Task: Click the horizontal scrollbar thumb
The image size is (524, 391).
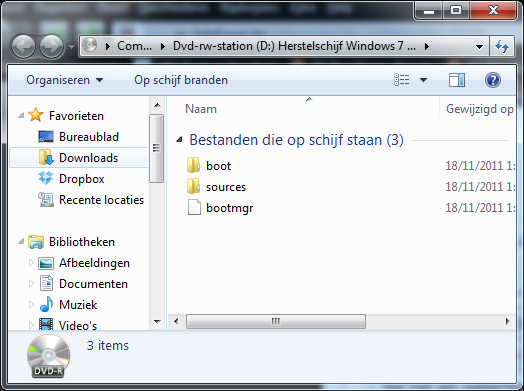Action: 276,321
